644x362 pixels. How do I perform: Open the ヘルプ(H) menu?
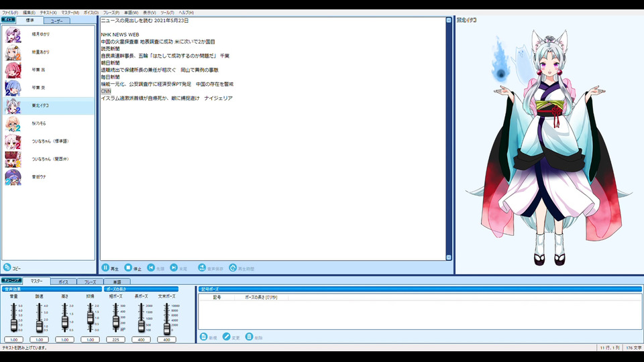pos(186,13)
